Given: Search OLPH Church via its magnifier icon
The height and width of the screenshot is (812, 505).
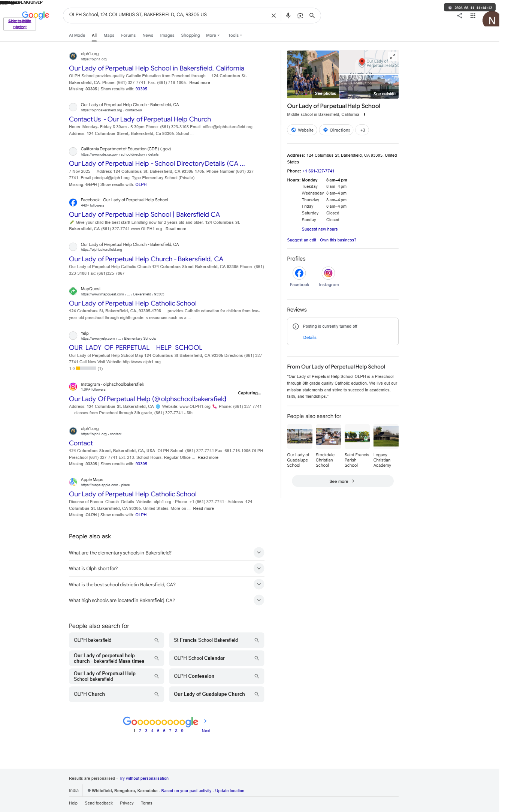Looking at the screenshot, I should 157,694.
